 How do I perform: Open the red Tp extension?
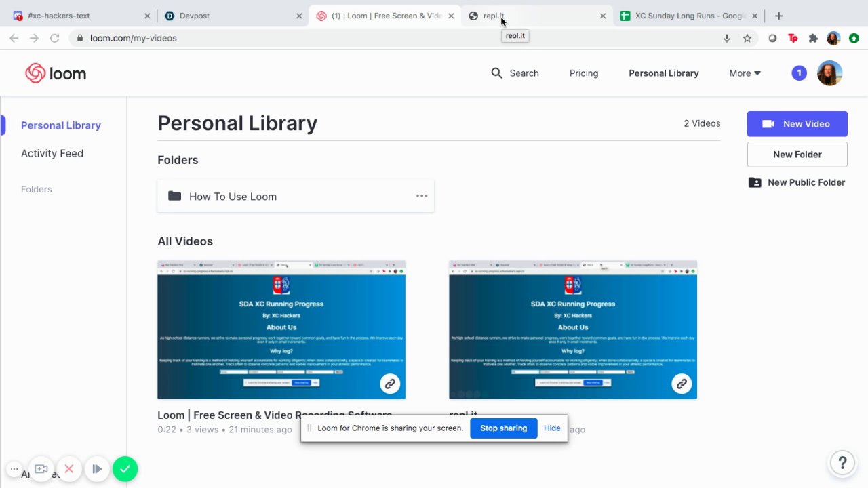point(793,38)
